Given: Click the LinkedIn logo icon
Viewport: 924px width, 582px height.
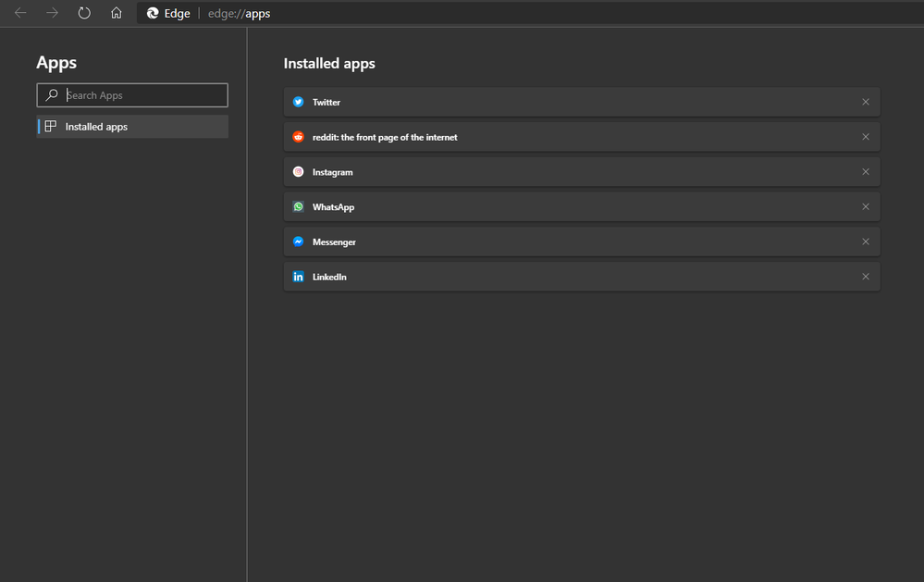Looking at the screenshot, I should click(x=298, y=277).
